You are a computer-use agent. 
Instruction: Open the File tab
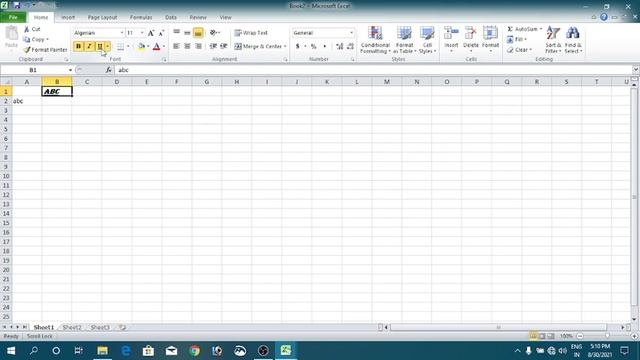13,18
